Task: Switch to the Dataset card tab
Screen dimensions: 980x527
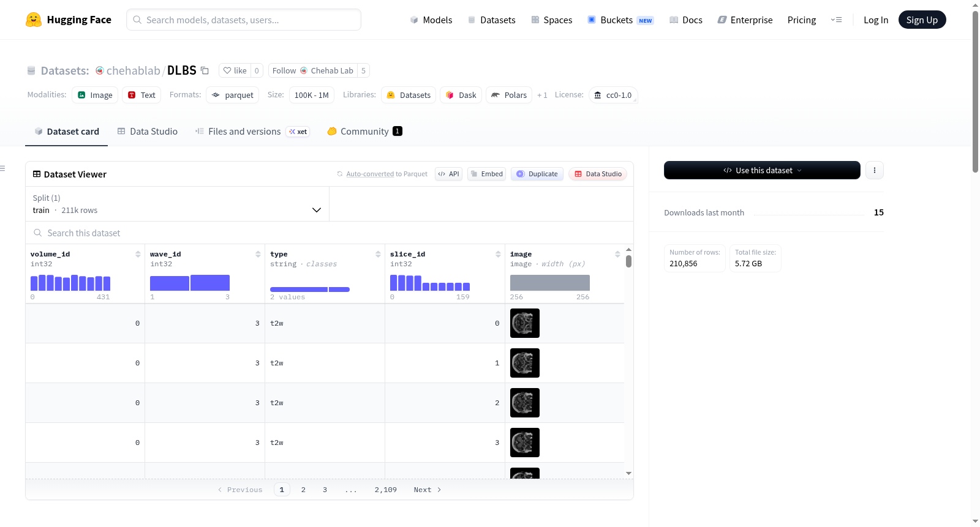Action: pyautogui.click(x=67, y=132)
